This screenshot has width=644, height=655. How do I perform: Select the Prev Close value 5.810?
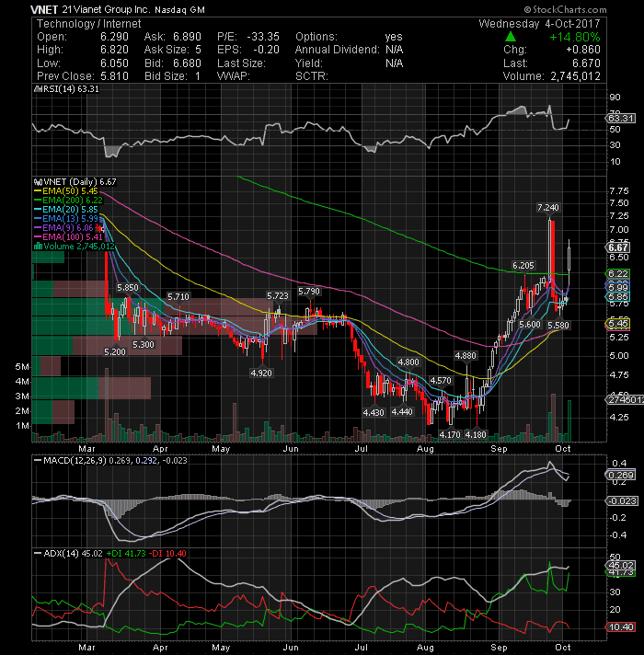pos(114,76)
